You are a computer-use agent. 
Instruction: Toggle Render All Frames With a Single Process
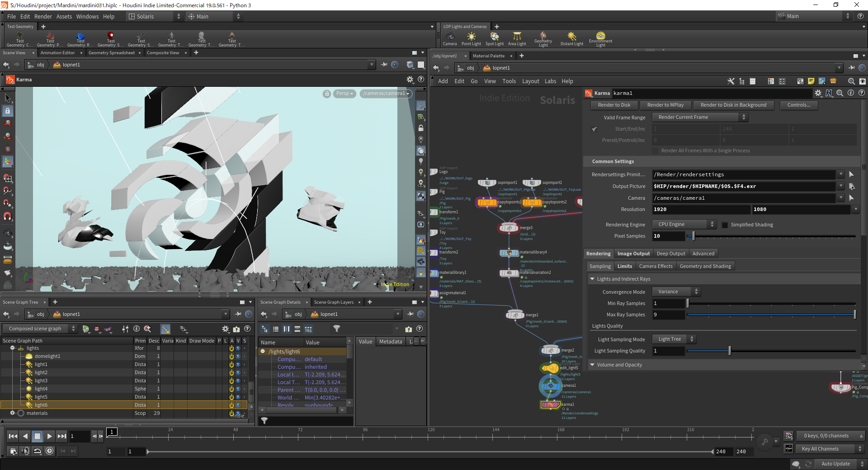(655, 151)
